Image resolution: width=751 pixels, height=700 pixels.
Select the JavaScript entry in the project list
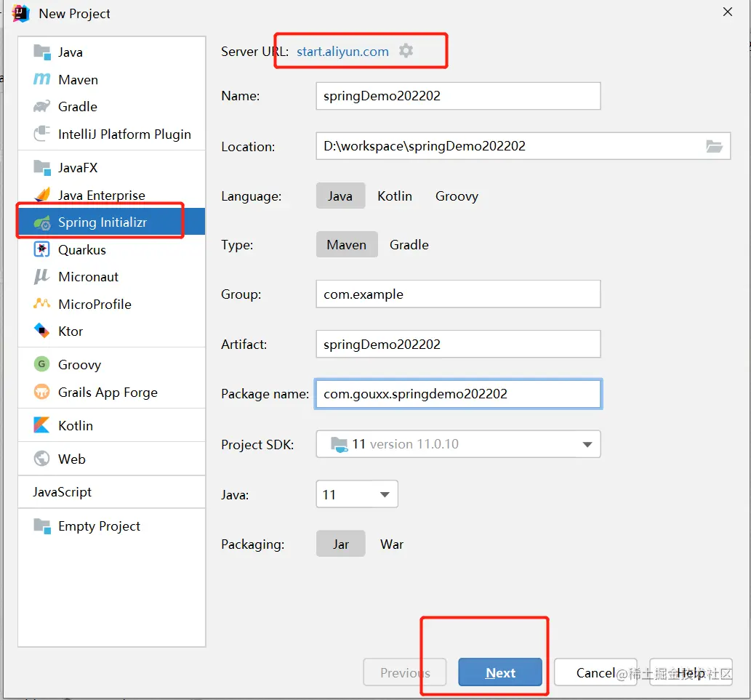pyautogui.click(x=112, y=492)
